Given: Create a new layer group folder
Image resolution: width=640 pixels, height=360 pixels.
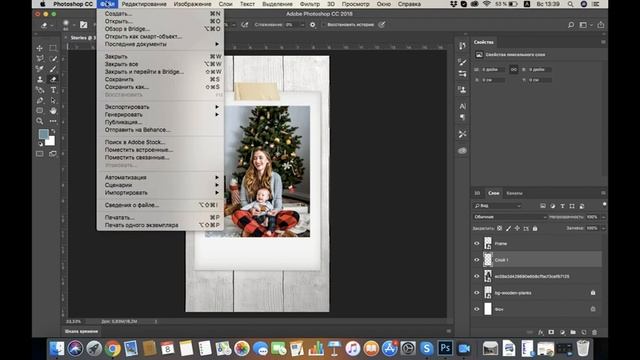Looking at the screenshot, I should coord(573,332).
